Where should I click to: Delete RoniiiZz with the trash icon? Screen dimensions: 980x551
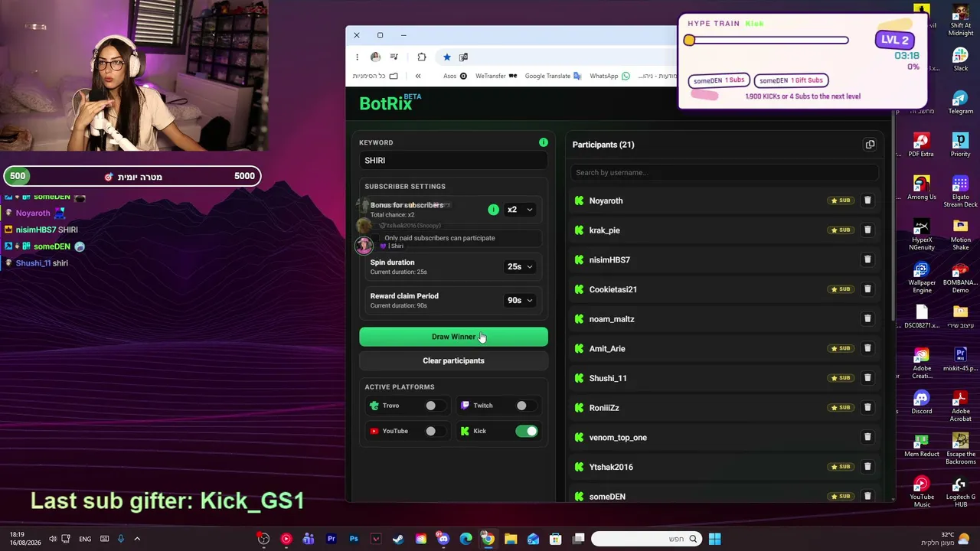pyautogui.click(x=867, y=407)
